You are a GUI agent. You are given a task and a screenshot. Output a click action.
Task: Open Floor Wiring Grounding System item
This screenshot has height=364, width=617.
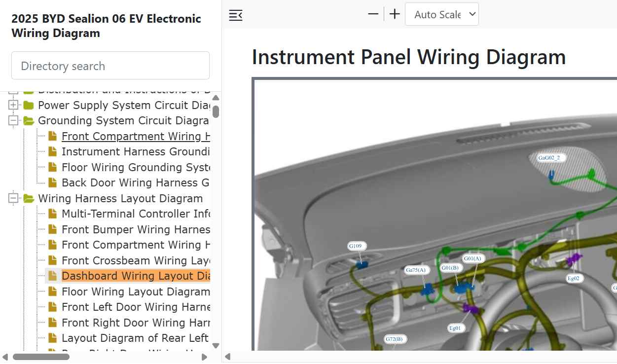pyautogui.click(x=136, y=167)
